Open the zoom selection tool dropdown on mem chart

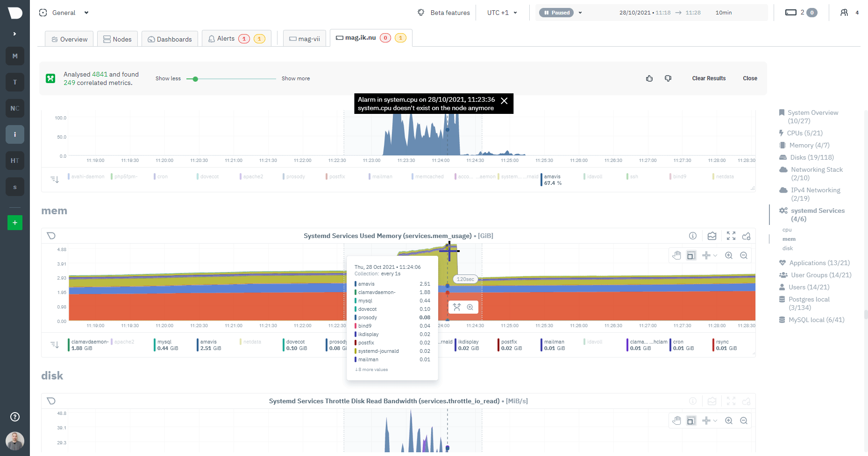[x=710, y=255]
